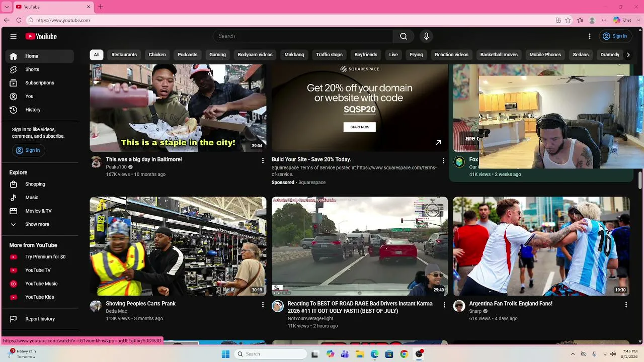Select the Bodycam videos filter chip
The height and width of the screenshot is (362, 644).
(255, 55)
